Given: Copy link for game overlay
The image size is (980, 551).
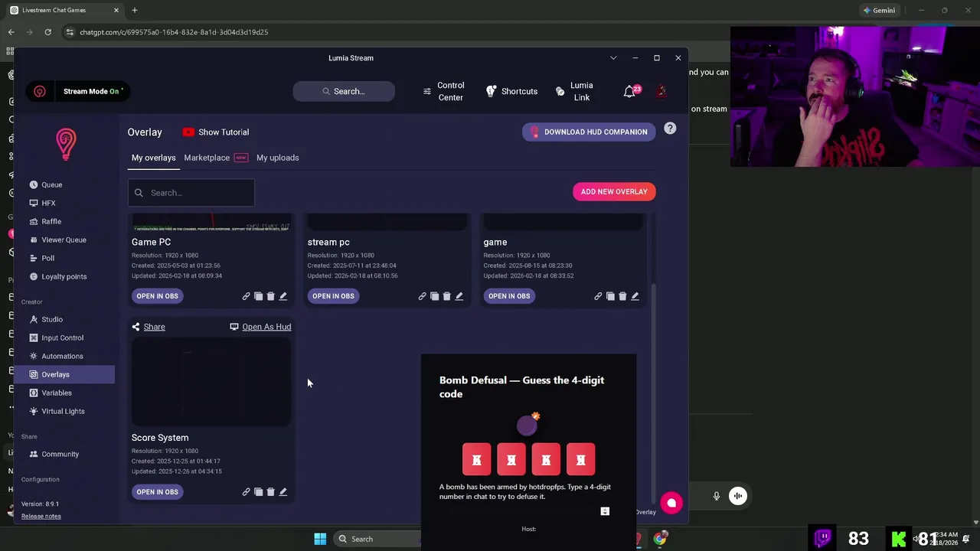Looking at the screenshot, I should tap(598, 296).
